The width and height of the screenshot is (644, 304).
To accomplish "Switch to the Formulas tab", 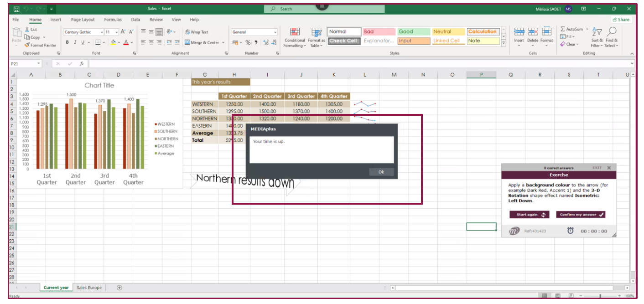I will 113,20.
